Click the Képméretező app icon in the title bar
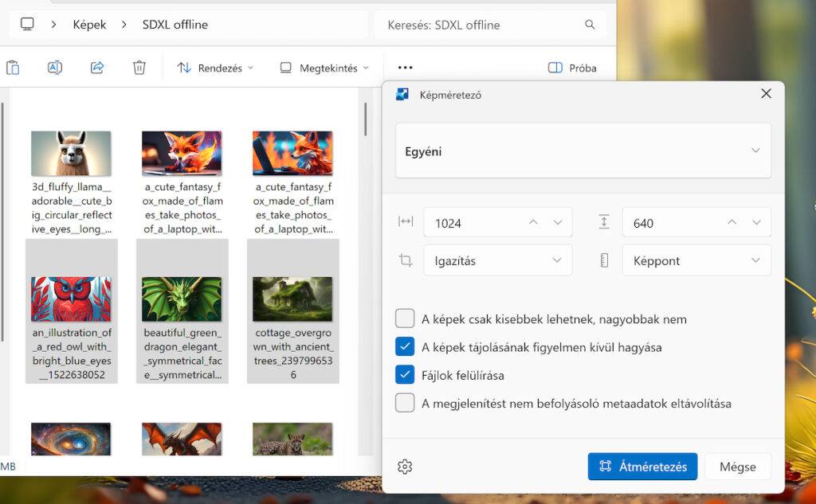The image size is (816, 504). [402, 95]
